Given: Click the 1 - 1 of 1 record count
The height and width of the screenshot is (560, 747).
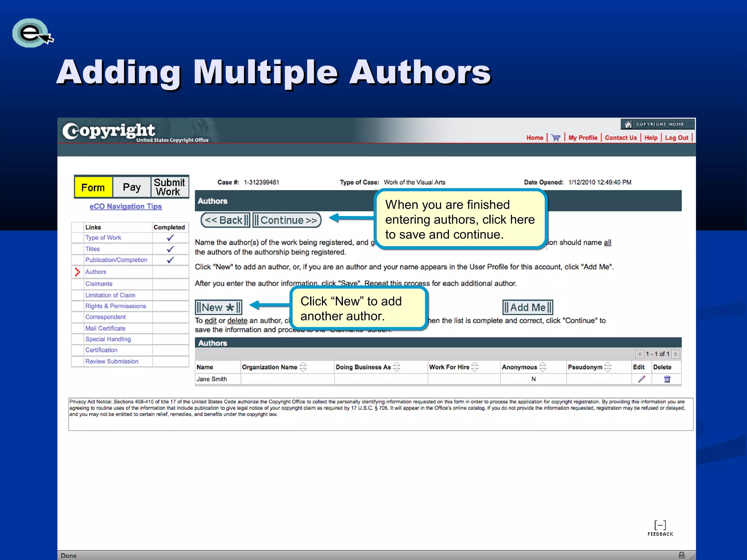Looking at the screenshot, I should 658,354.
